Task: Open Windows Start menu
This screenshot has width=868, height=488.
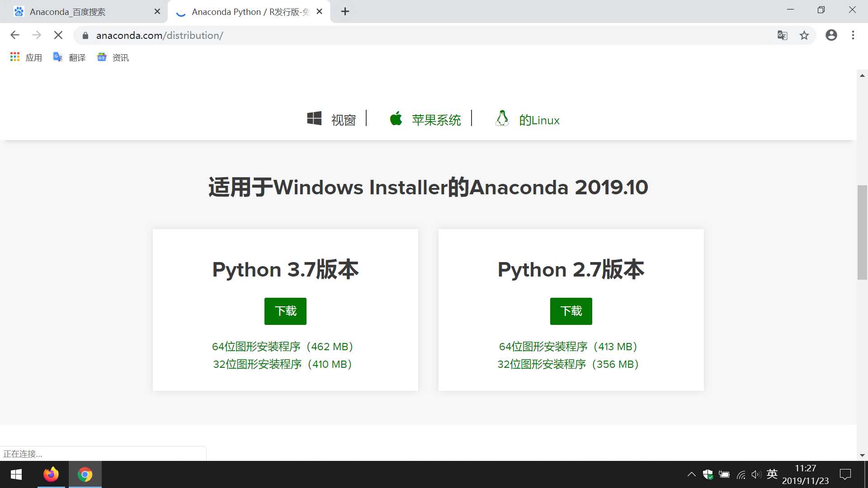Action: (16, 474)
